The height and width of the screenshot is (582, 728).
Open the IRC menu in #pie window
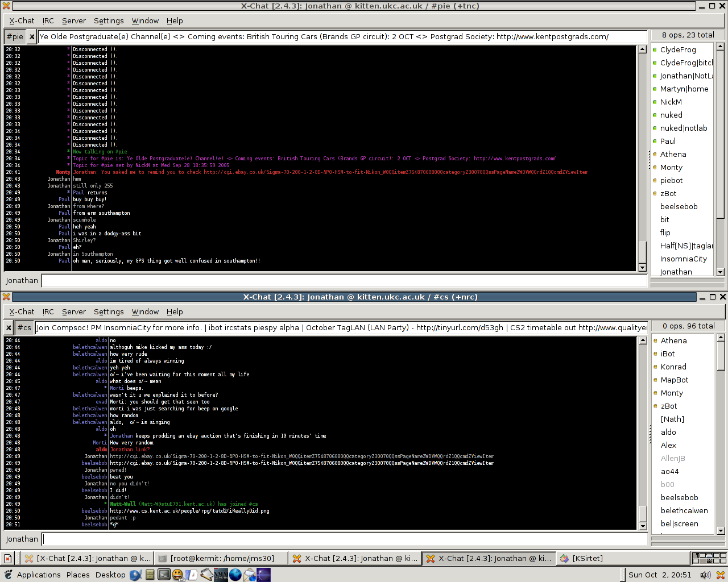[48, 20]
